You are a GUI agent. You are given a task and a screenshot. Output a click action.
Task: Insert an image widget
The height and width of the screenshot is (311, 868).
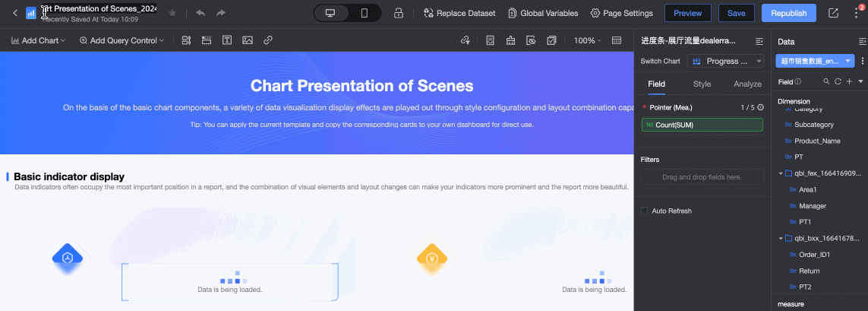248,40
